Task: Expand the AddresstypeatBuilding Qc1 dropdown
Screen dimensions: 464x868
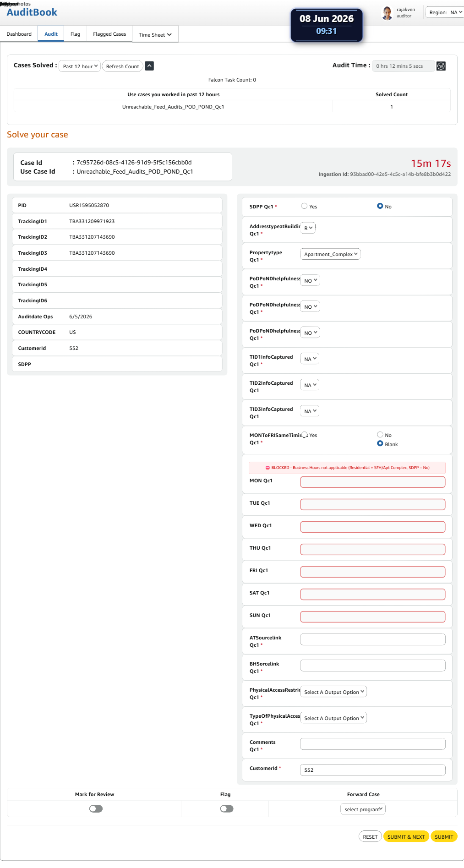Action: click(308, 228)
